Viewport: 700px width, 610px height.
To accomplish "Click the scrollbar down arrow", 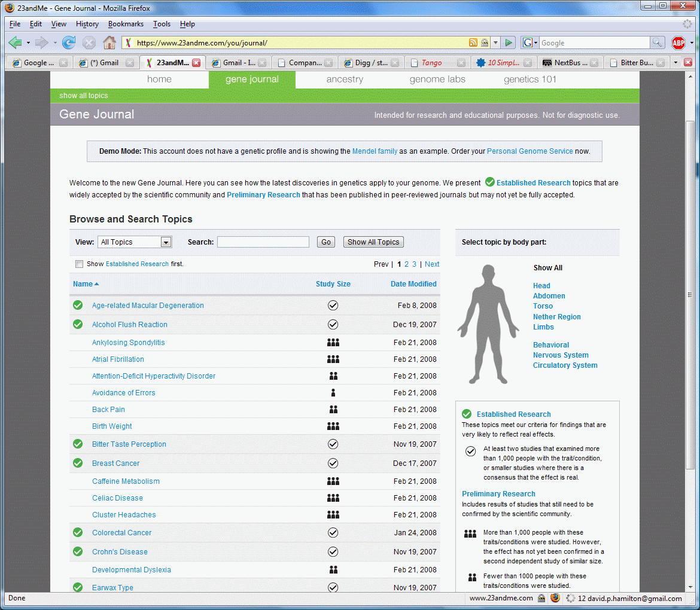I will point(690,587).
